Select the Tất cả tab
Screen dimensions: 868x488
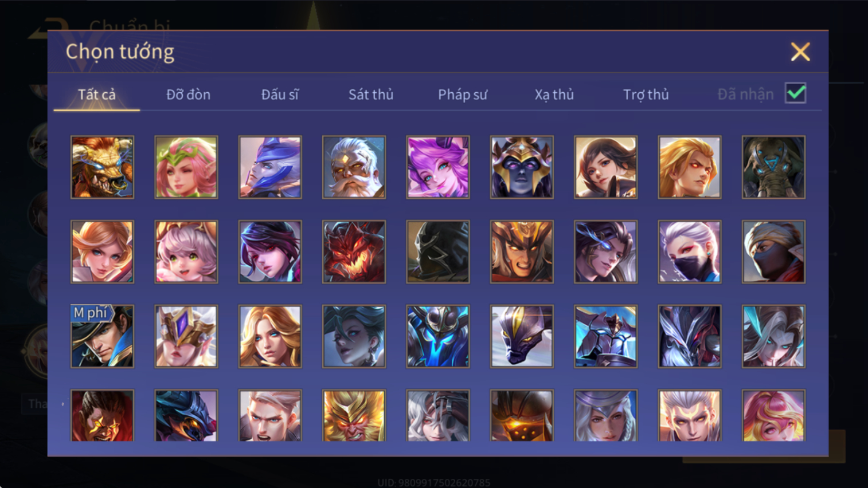pyautogui.click(x=97, y=95)
